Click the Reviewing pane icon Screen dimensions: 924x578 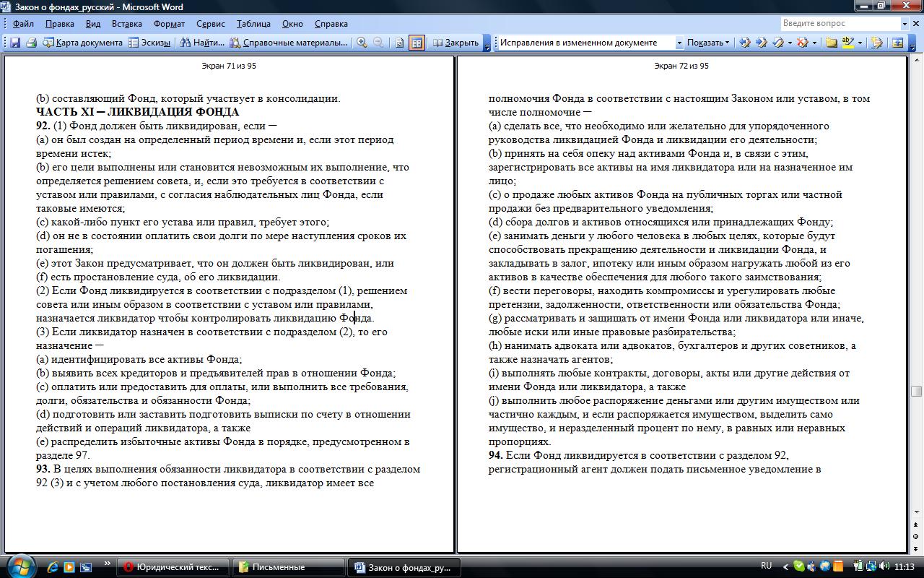click(x=897, y=43)
